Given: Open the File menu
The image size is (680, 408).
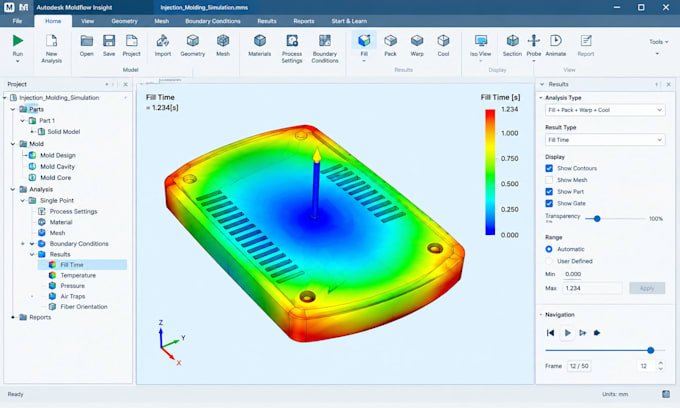Looking at the screenshot, I should (x=17, y=21).
